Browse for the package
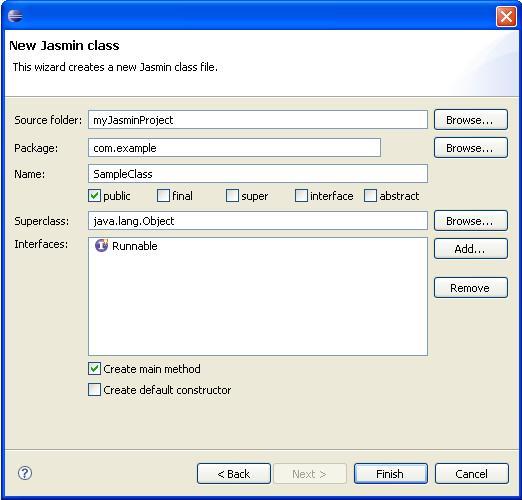Screen dimensions: 522x500 point(471,148)
